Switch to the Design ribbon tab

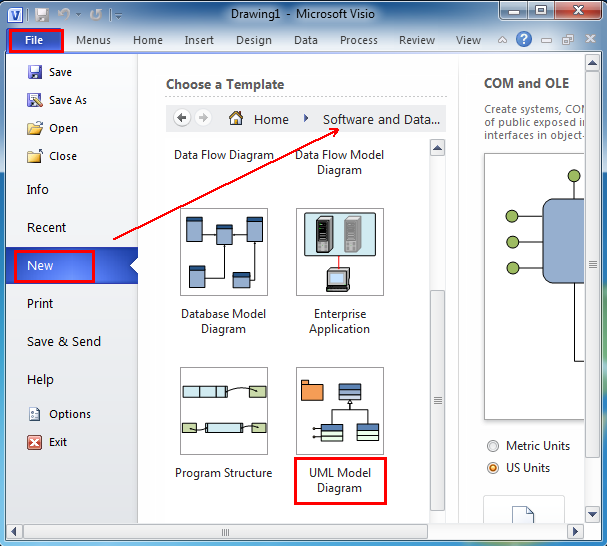(254, 40)
